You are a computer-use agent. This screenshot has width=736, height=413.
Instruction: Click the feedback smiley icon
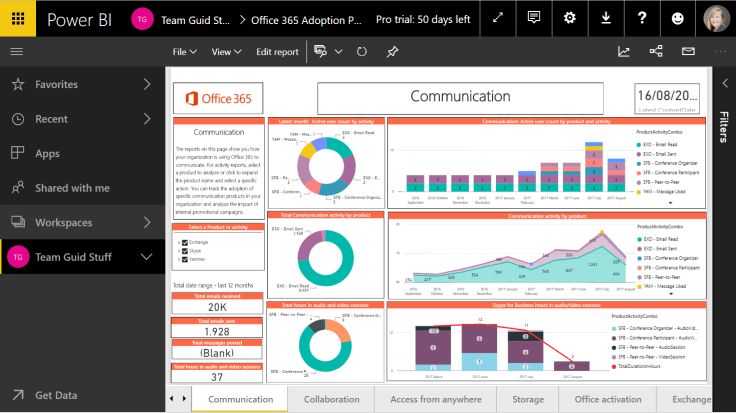(x=678, y=18)
